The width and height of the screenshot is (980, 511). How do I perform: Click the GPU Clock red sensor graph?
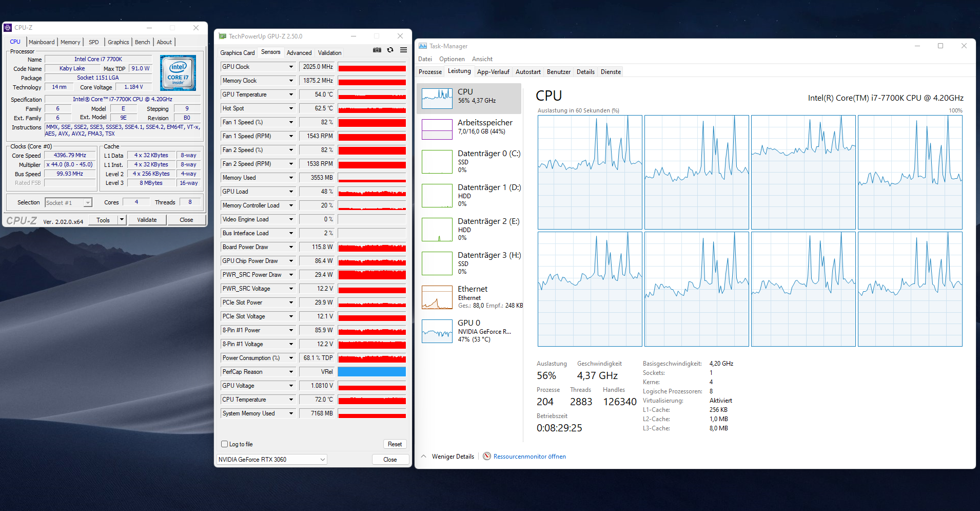pos(372,67)
